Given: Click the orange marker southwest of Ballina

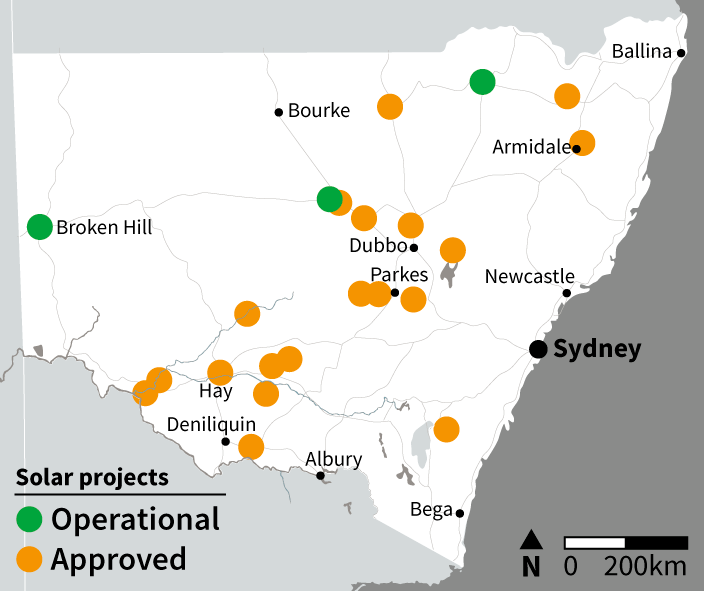Looking at the screenshot, I should click(567, 96).
